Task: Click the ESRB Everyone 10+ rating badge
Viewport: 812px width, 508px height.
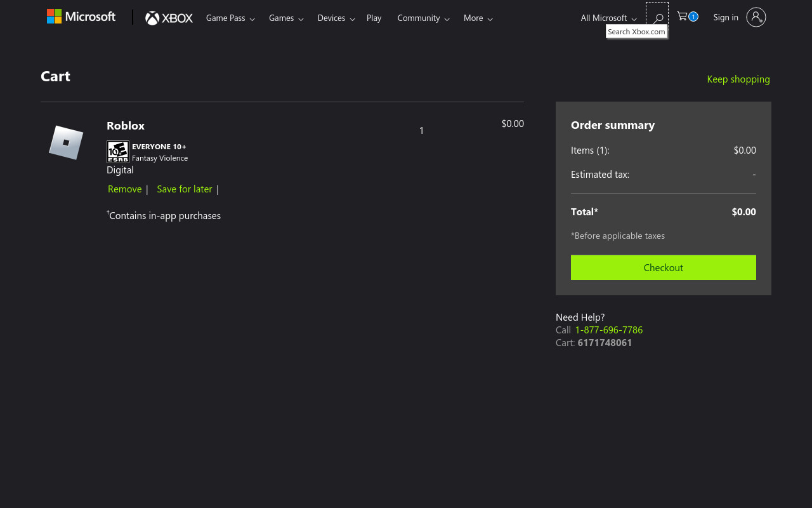Action: click(x=118, y=152)
